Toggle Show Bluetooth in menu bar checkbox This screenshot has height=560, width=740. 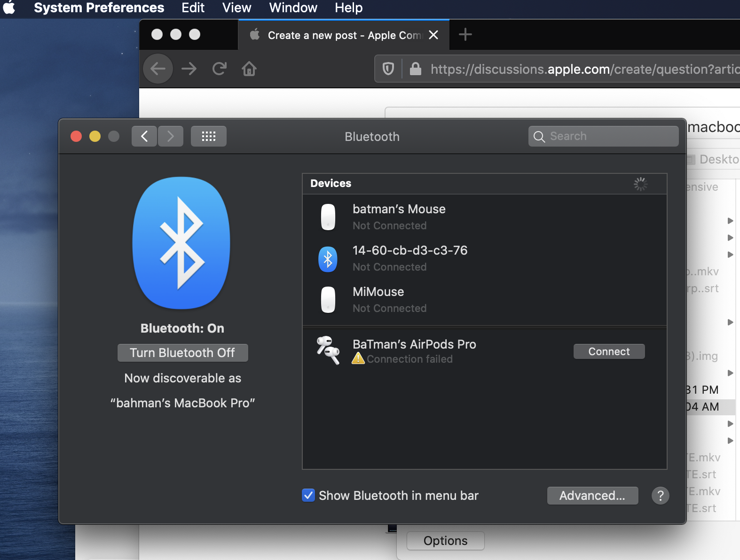click(308, 495)
